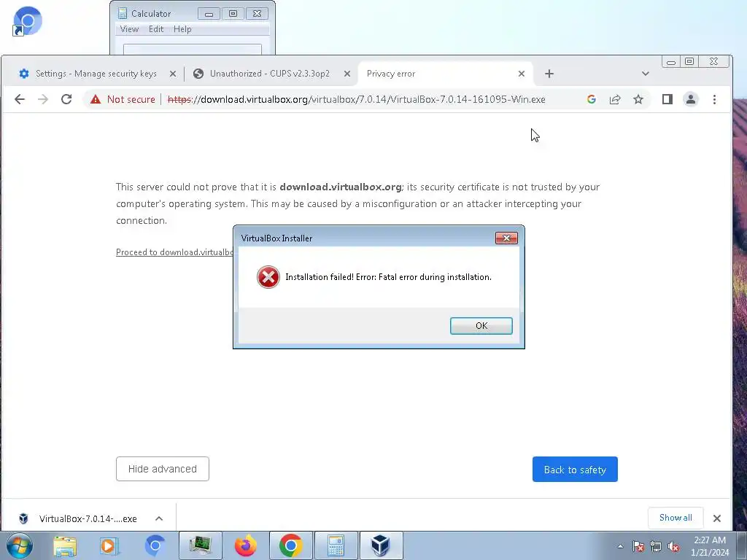Close the Settings security keys tab
Screen dimensions: 747x560
coord(173,74)
